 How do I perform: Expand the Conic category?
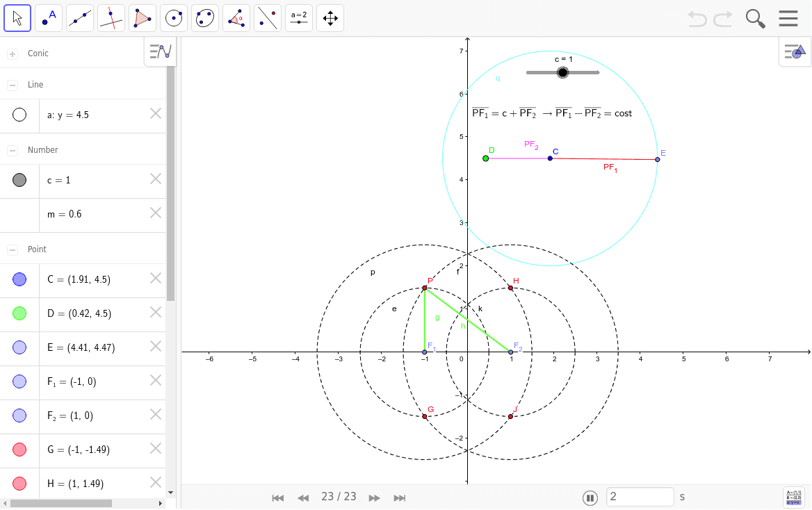(13, 54)
